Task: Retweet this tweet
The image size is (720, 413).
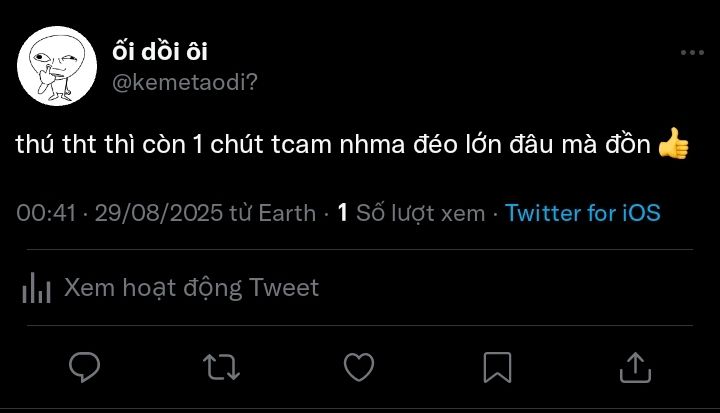Action: [221, 366]
